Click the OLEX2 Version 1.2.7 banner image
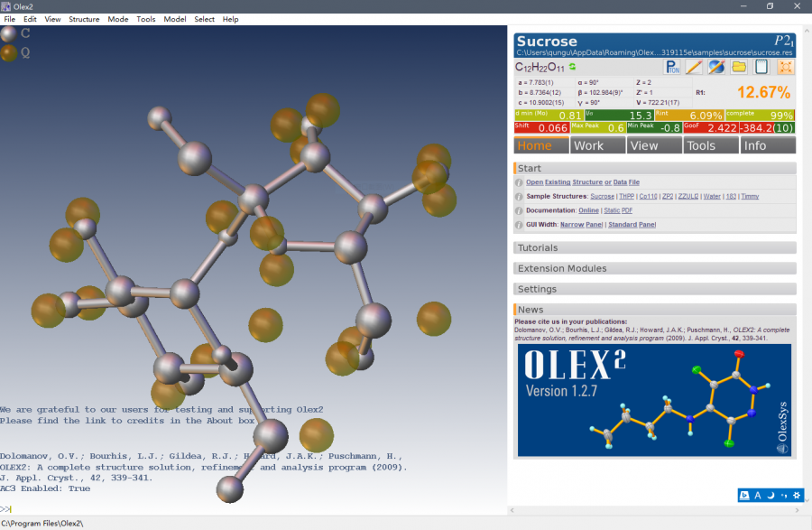812x530 pixels. click(x=655, y=400)
